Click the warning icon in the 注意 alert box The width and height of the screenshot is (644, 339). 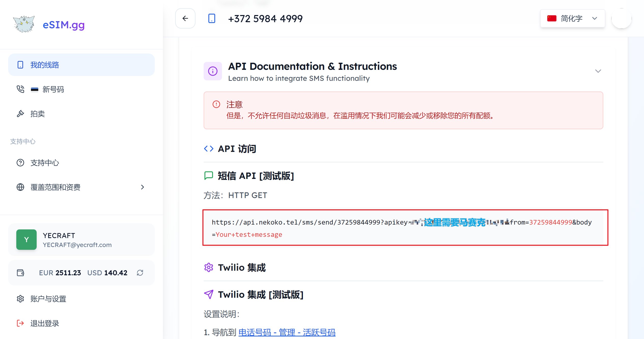point(216,104)
